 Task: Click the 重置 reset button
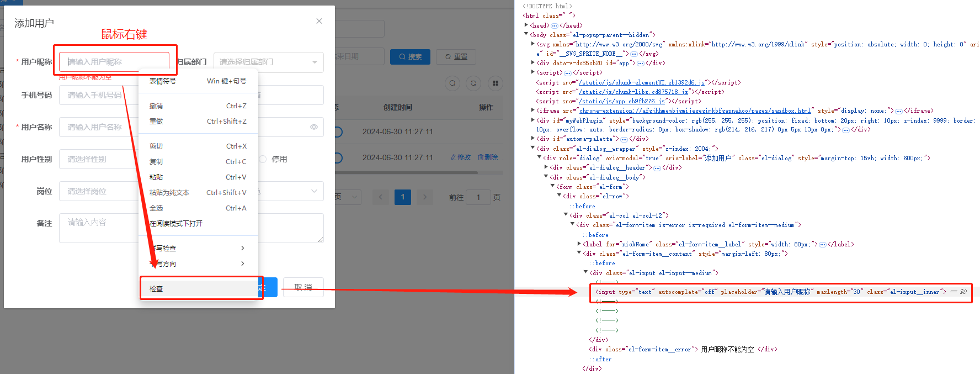tap(456, 56)
